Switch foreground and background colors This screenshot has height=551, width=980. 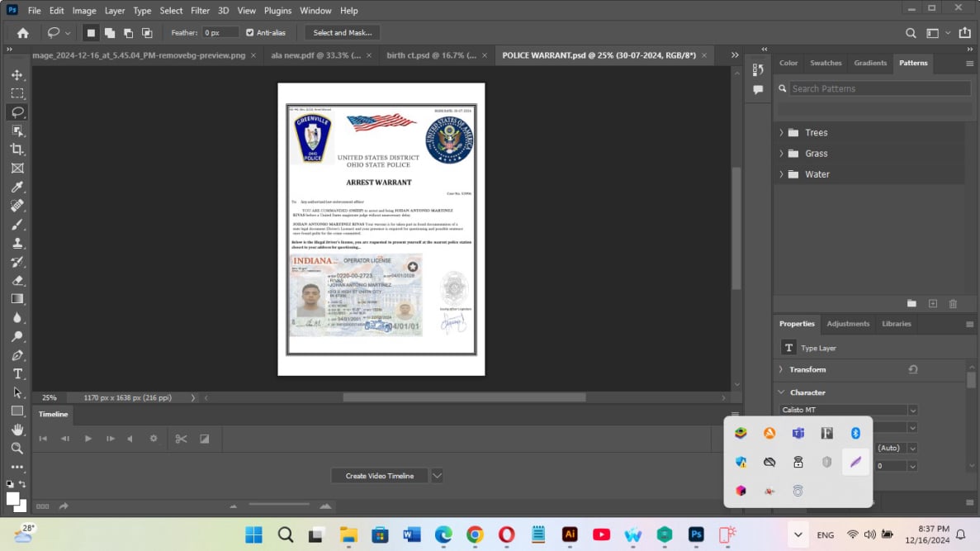pyautogui.click(x=21, y=484)
